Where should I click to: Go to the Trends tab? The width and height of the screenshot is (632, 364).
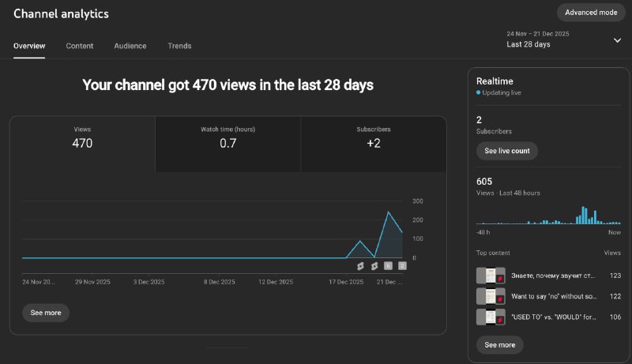point(179,46)
